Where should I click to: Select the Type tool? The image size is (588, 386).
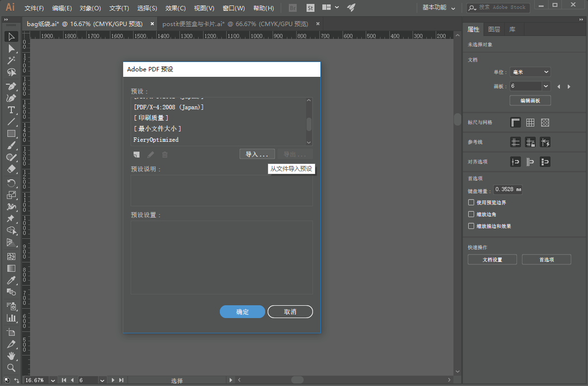[11, 110]
